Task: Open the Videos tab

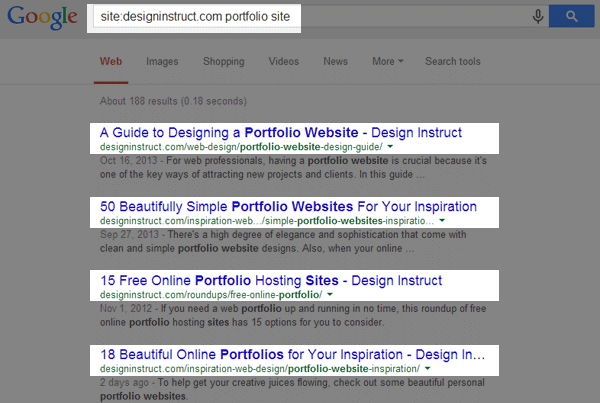Action: click(x=284, y=62)
